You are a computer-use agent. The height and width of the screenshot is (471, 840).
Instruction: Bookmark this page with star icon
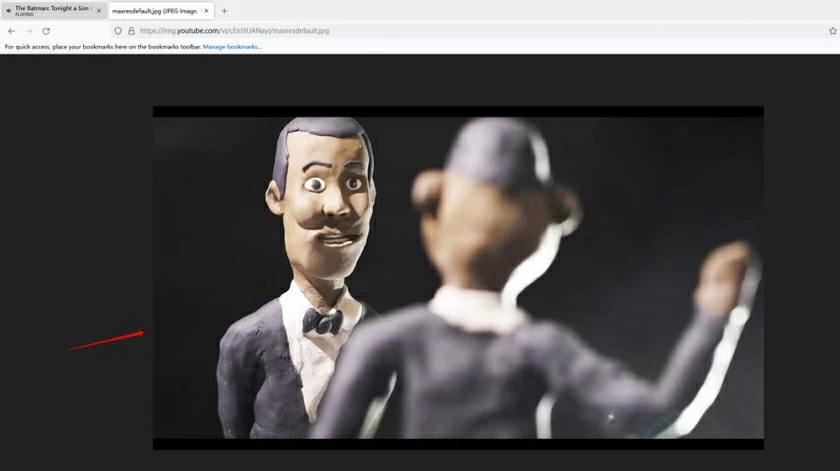[832, 31]
